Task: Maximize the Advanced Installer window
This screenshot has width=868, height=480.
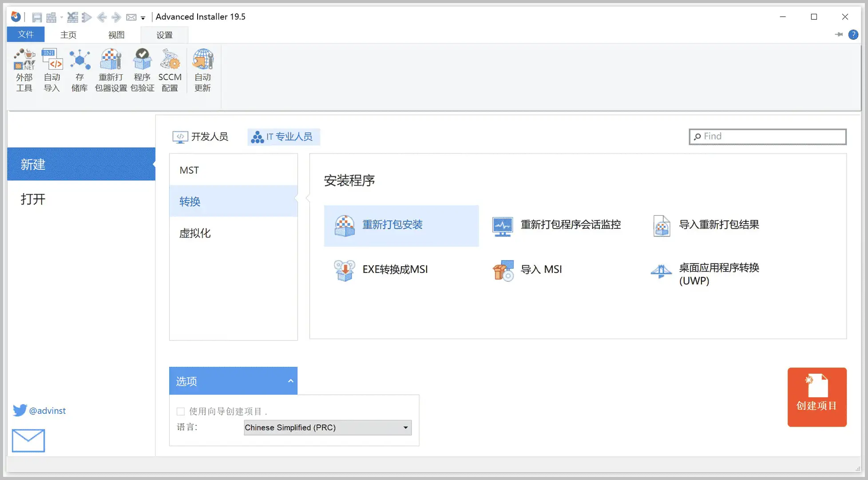Action: point(814,17)
